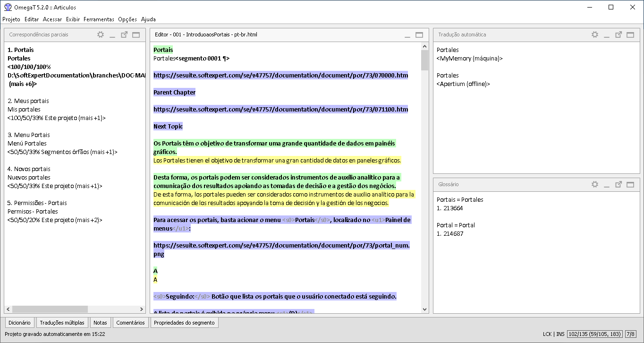
Task: Maximize the Correspondências parciais pane
Action: (136, 34)
